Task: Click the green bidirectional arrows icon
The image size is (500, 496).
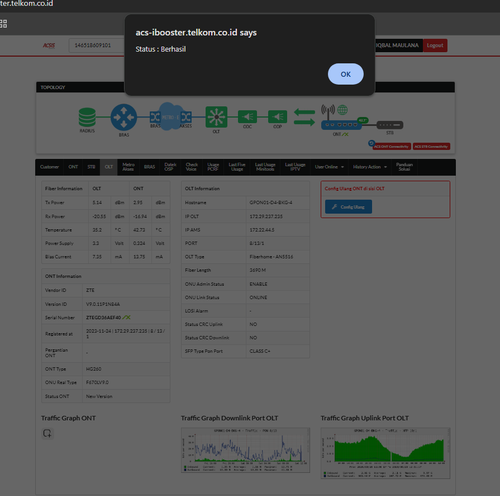Action: click(x=304, y=117)
